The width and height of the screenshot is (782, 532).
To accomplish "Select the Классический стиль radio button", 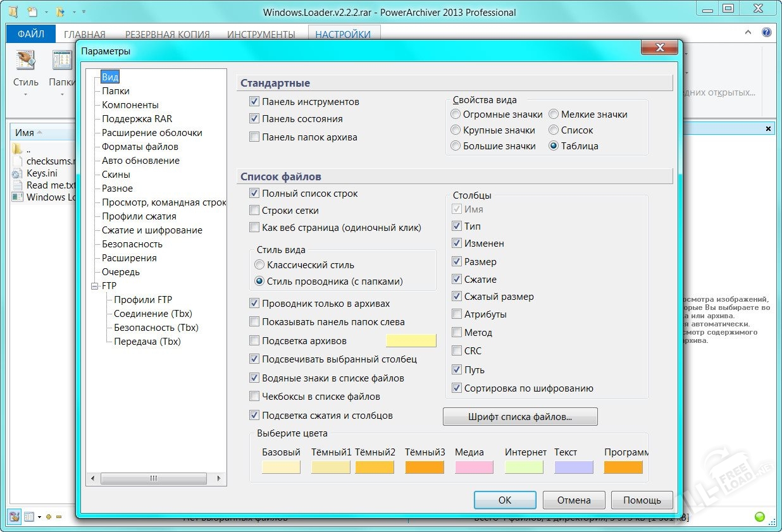I will click(x=259, y=265).
